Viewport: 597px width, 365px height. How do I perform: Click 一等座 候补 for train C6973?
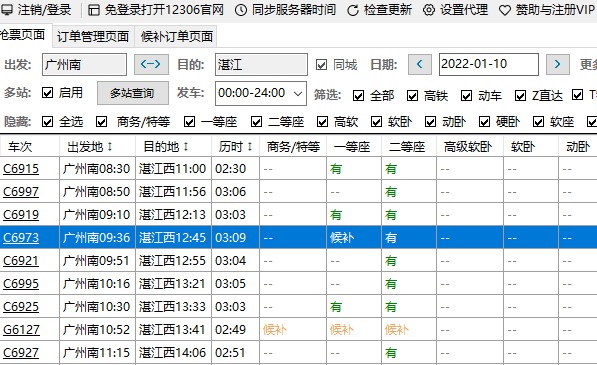(x=342, y=238)
